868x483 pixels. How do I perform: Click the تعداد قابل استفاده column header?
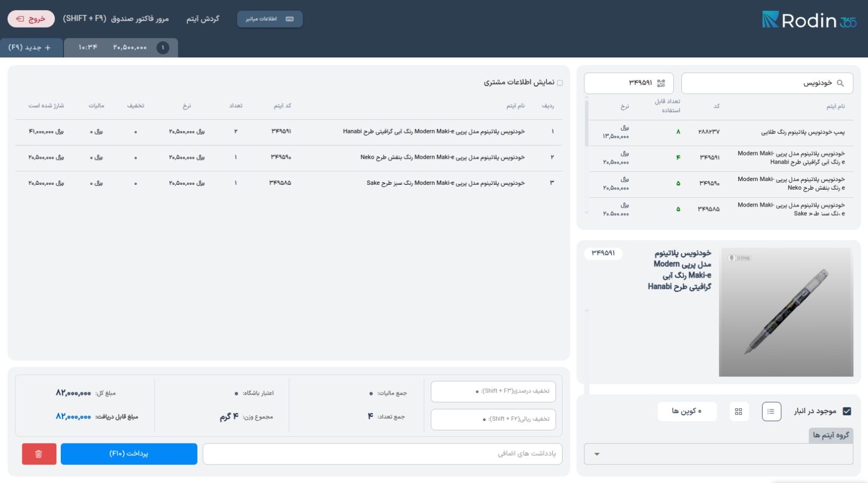pos(667,106)
